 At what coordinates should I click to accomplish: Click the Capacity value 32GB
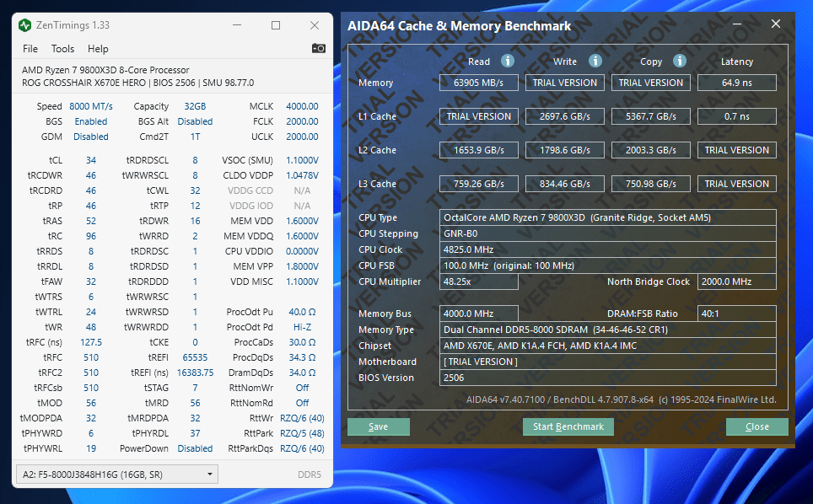click(195, 106)
